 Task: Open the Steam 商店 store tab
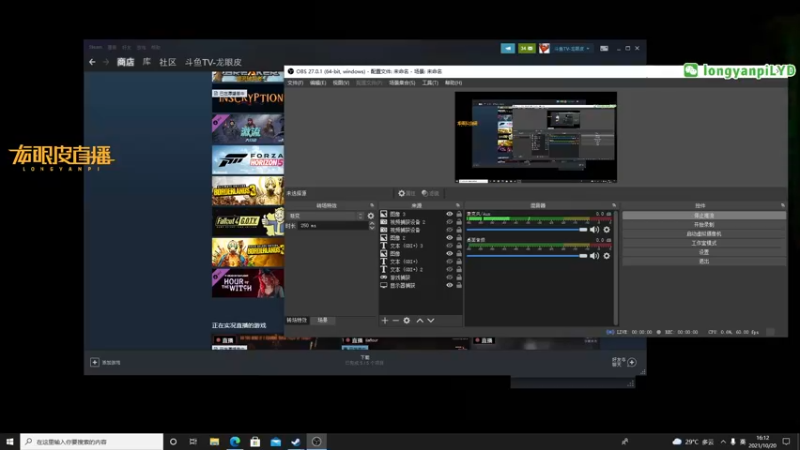click(126, 62)
